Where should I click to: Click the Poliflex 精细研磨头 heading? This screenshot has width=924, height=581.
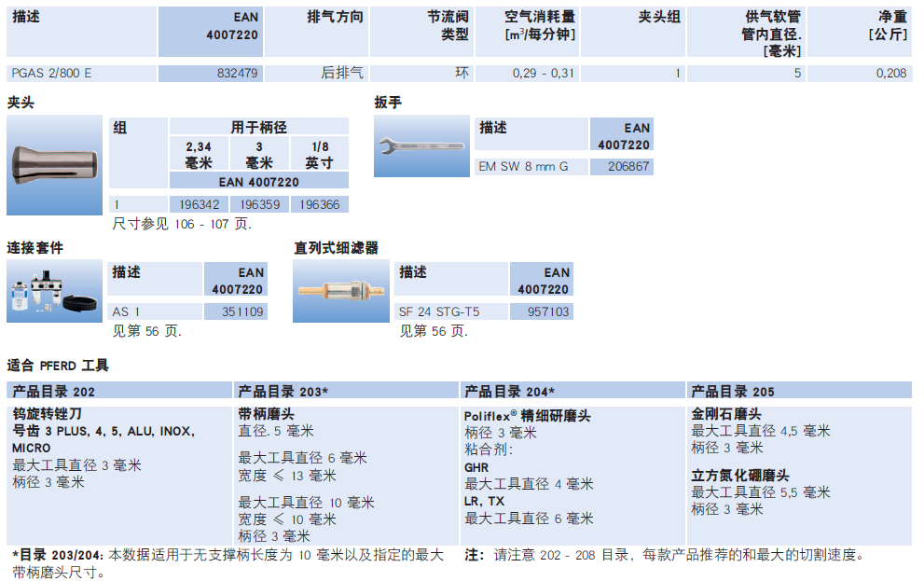527,415
